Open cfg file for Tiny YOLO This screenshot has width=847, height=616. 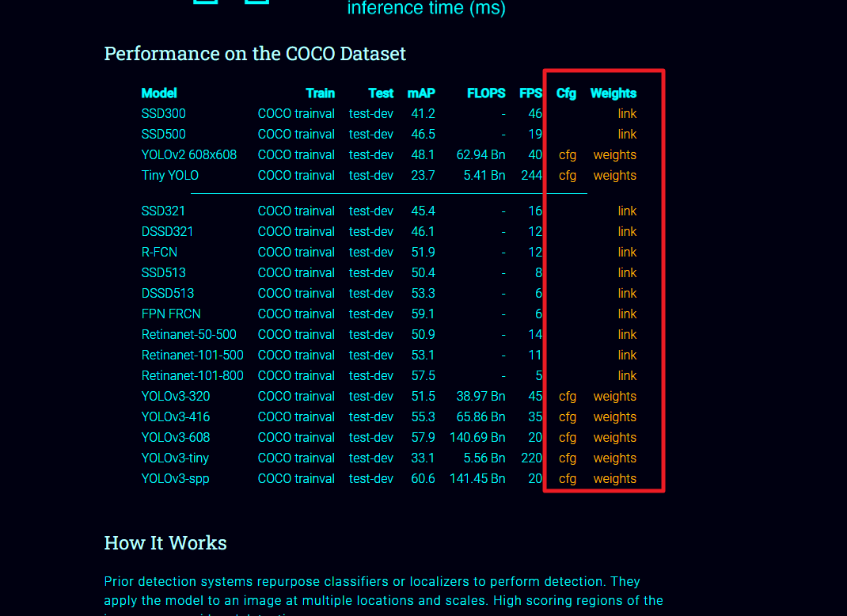pyautogui.click(x=568, y=176)
